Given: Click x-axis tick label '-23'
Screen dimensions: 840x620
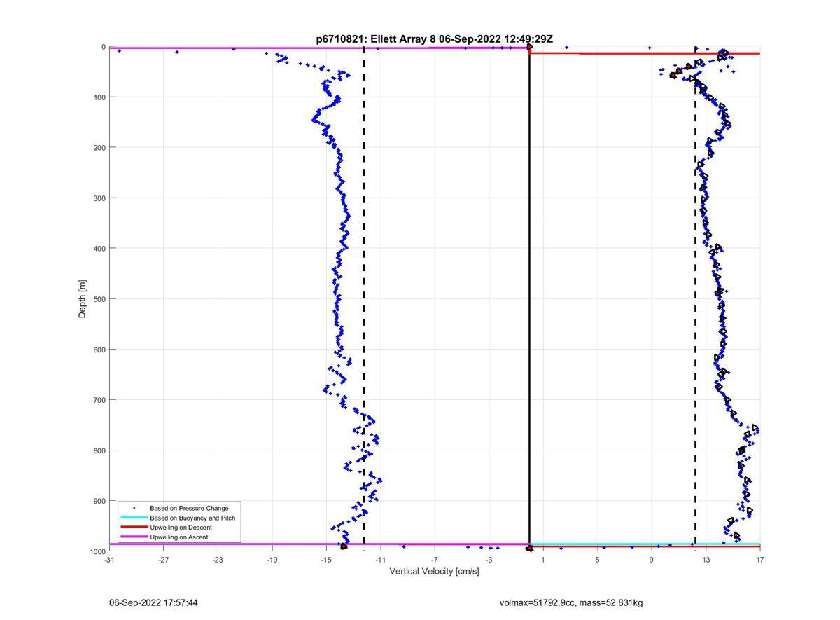Looking at the screenshot, I should tap(218, 560).
